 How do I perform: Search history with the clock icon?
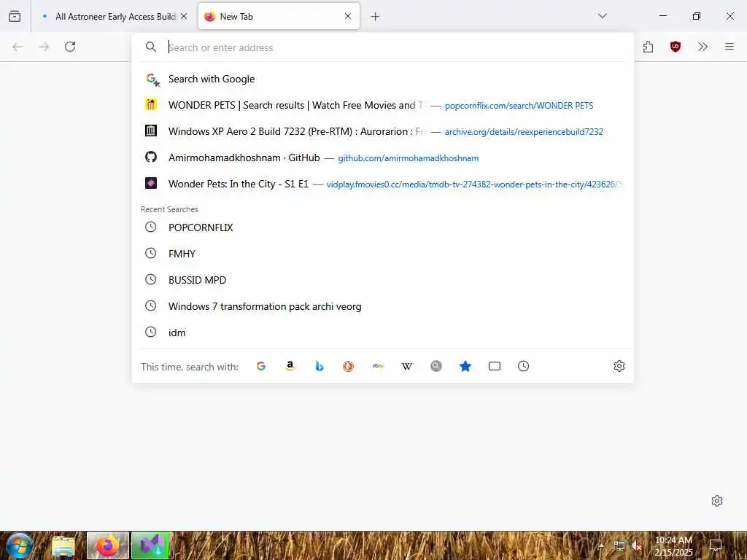[524, 366]
